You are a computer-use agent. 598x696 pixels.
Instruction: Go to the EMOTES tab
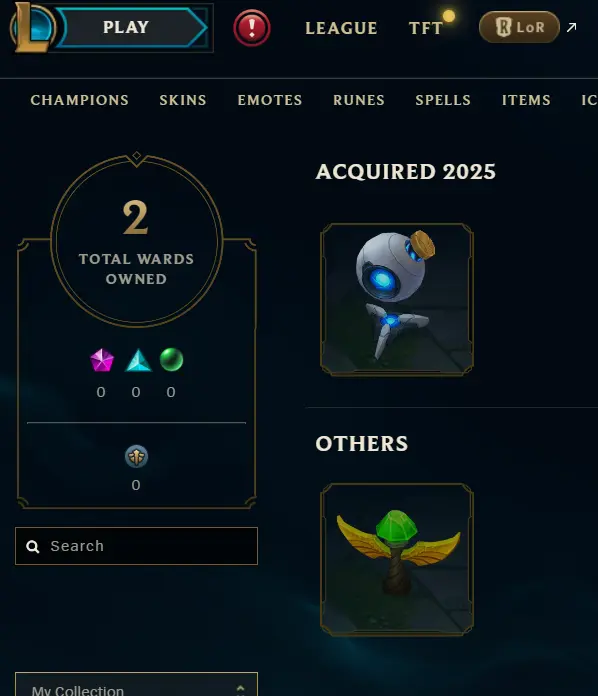[x=270, y=100]
